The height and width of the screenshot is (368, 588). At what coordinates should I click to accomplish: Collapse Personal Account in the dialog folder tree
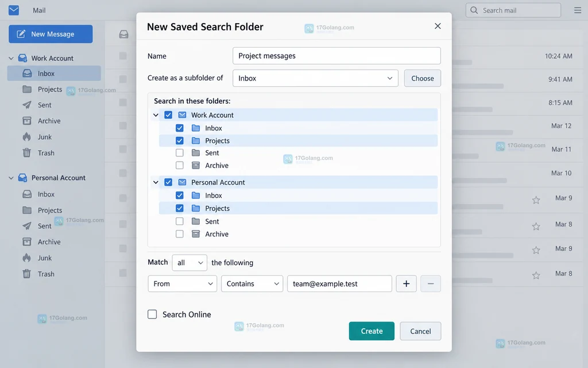(156, 182)
